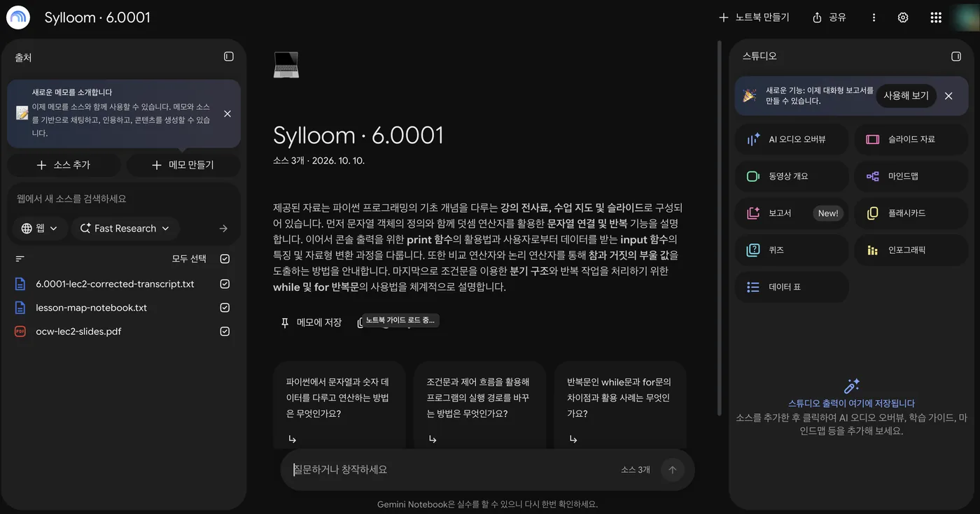Generate an AI 오디오 오버뷰
Image resolution: width=980 pixels, height=514 pixels.
click(x=792, y=139)
